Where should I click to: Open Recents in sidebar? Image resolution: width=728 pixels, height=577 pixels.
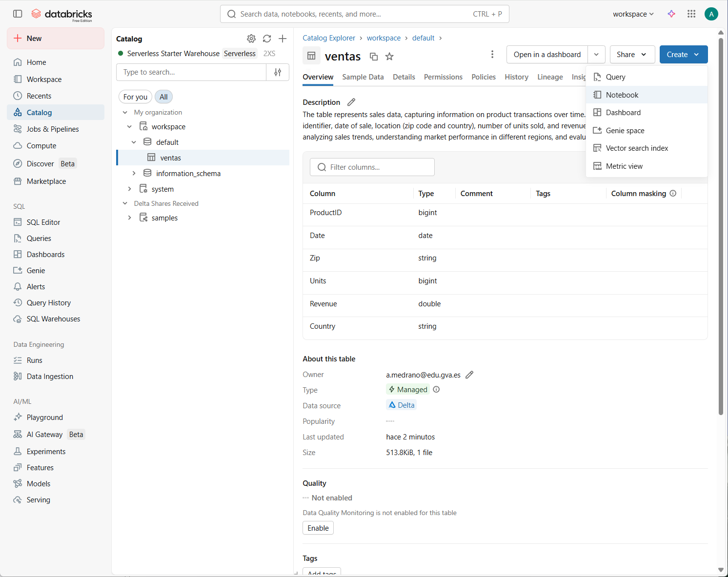pyautogui.click(x=56, y=96)
